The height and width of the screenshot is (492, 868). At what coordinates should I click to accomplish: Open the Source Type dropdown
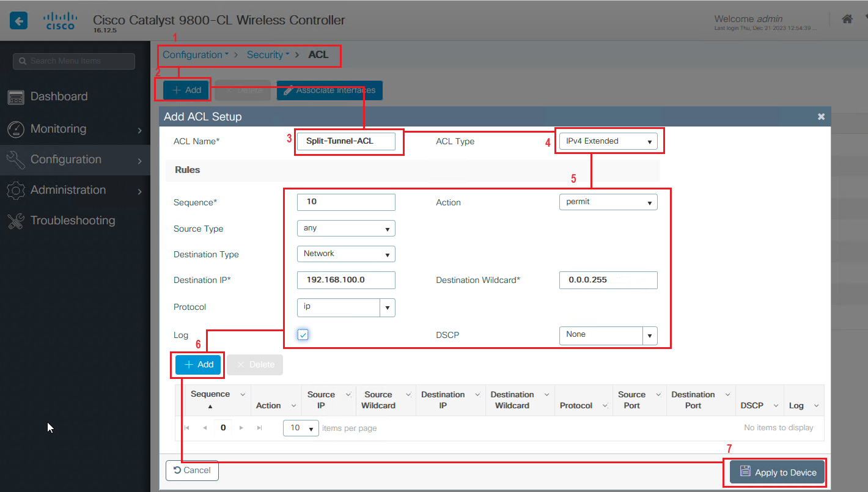346,228
